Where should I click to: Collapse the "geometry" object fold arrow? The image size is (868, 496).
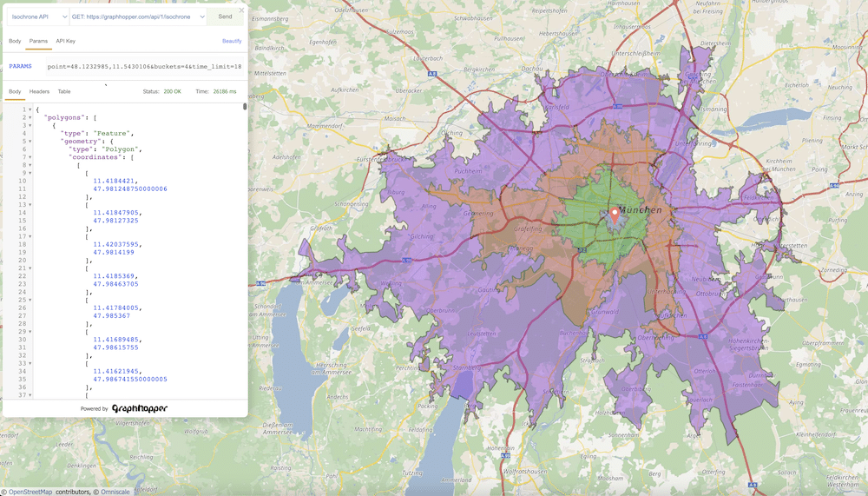coord(30,142)
